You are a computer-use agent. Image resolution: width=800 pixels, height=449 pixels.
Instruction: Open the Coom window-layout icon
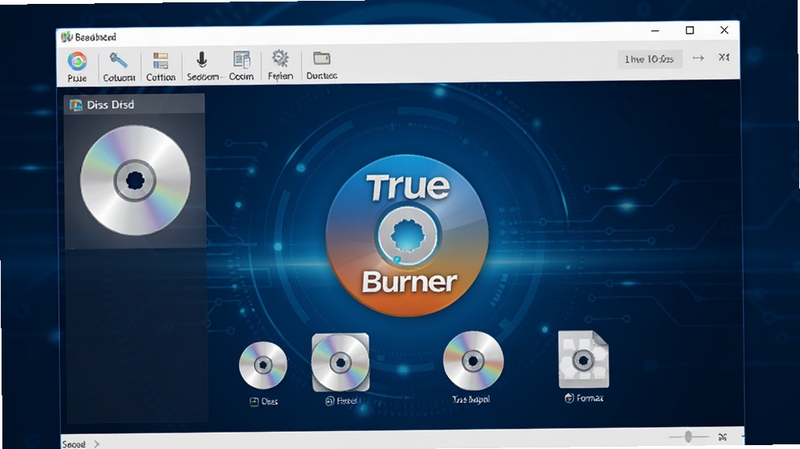(x=241, y=60)
